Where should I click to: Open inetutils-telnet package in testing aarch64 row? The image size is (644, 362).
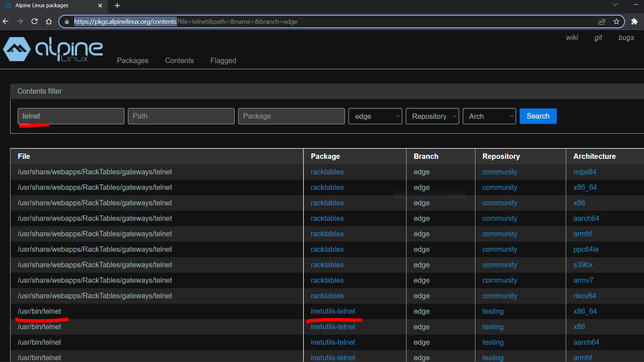(333, 342)
